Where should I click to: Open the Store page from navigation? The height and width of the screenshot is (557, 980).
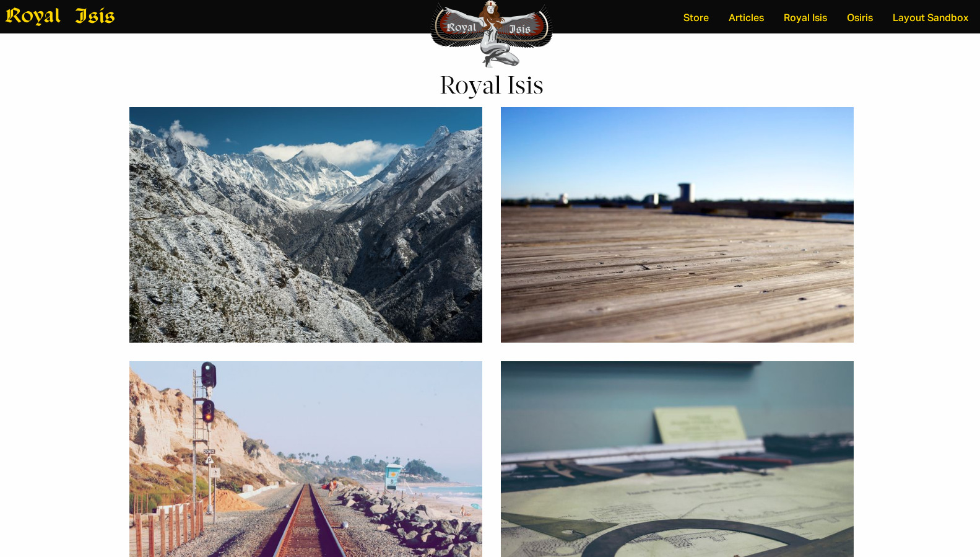696,17
